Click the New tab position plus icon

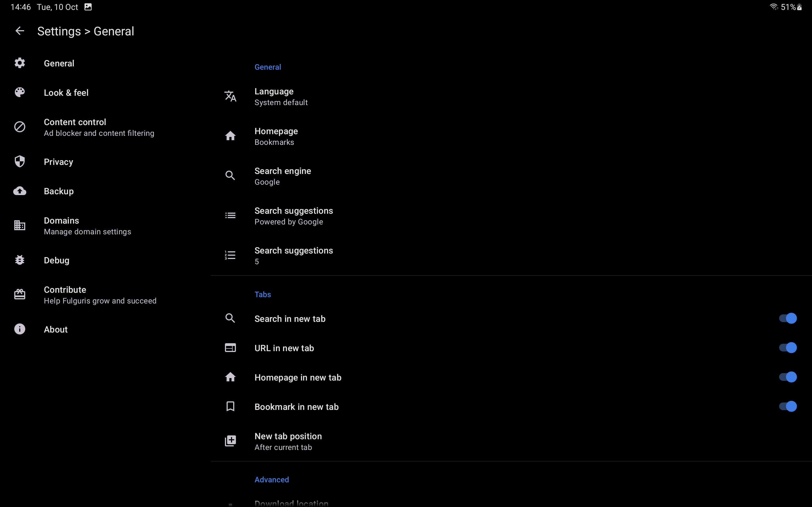tap(230, 441)
